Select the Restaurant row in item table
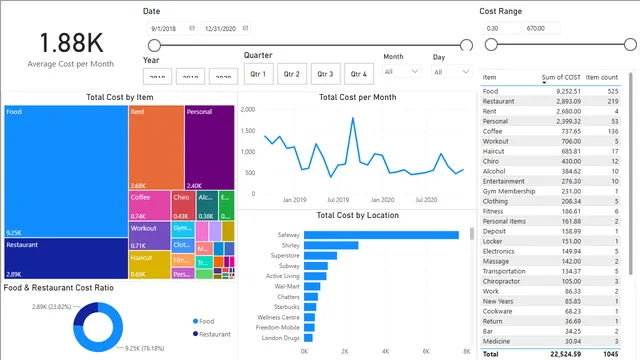The width and height of the screenshot is (640, 360). click(551, 101)
